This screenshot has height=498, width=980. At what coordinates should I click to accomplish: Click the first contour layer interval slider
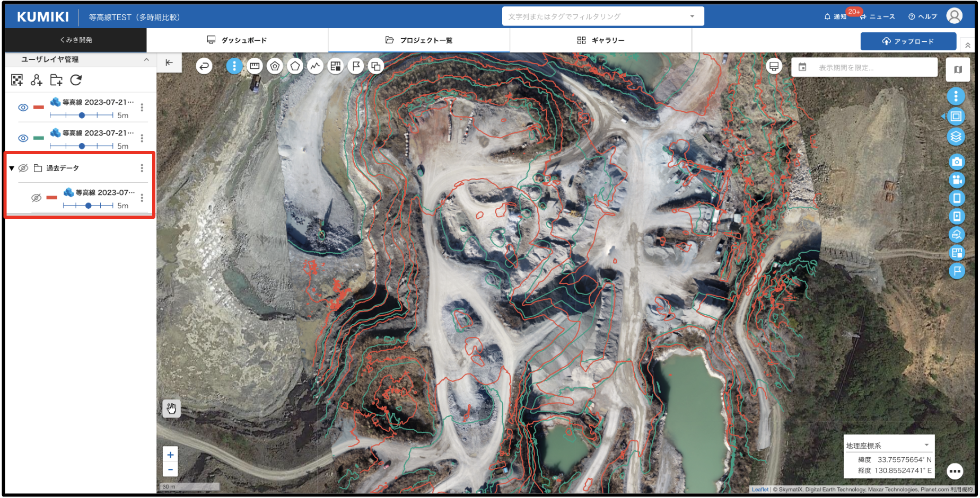82,115
